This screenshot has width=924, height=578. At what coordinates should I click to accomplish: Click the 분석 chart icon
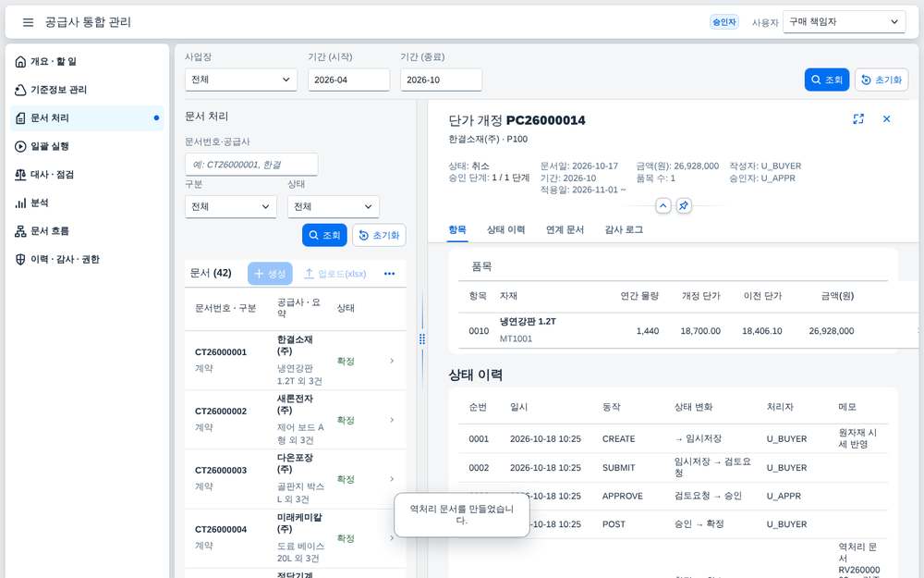20,203
